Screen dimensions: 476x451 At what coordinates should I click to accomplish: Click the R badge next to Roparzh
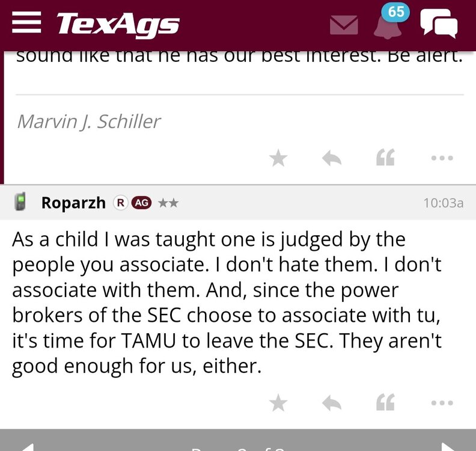pos(121,203)
